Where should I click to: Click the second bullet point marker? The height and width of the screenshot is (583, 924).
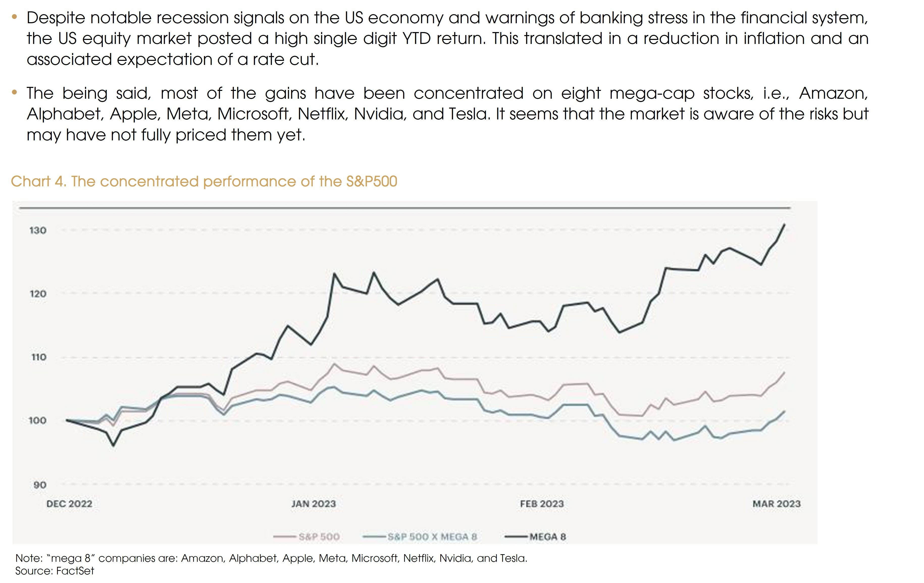coord(15,92)
